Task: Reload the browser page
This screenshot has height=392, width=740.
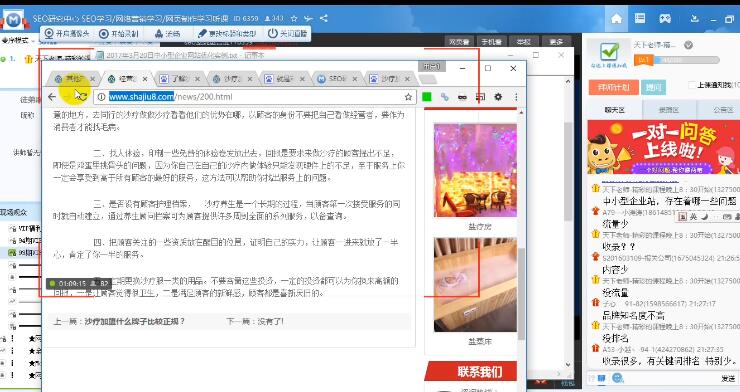Action: point(82,97)
